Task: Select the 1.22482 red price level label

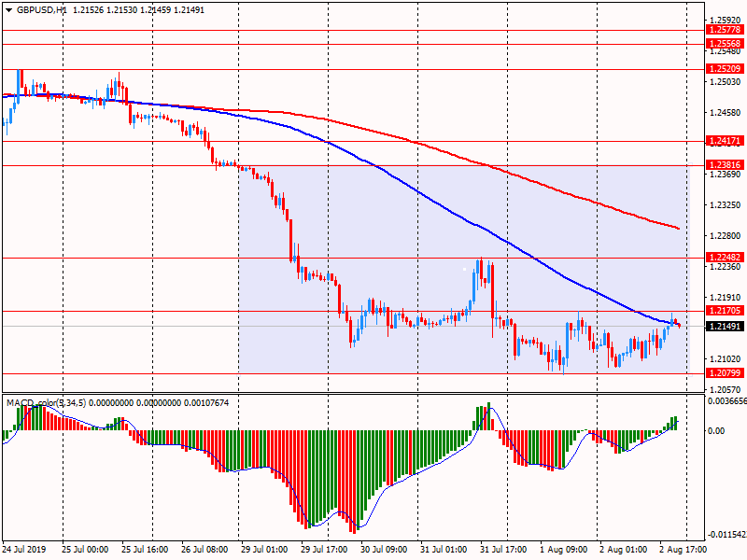Action: [x=725, y=258]
